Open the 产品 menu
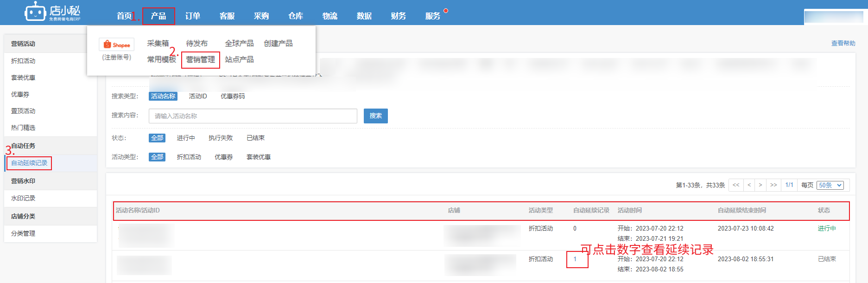Screen dimensions: 868x283 pos(158,16)
